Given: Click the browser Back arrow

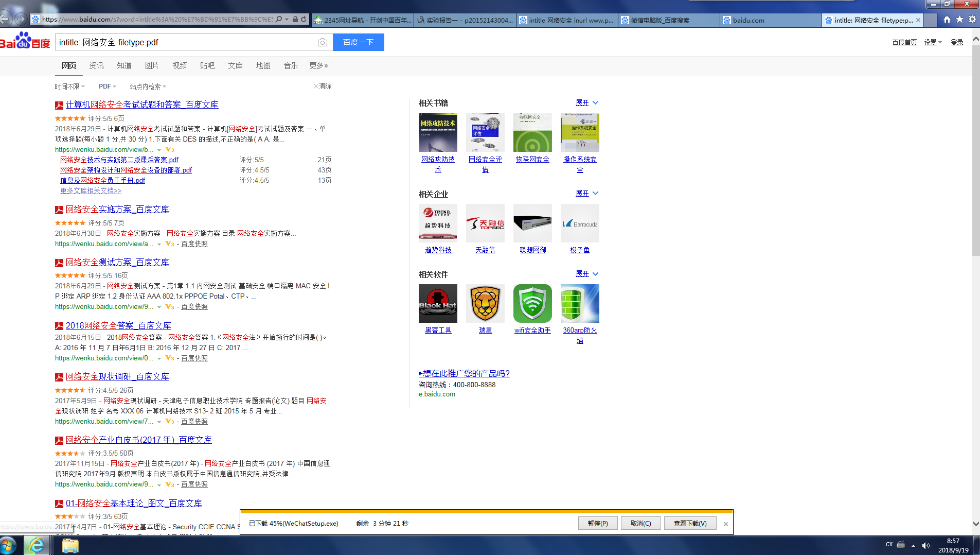Looking at the screenshot, I should point(5,20).
